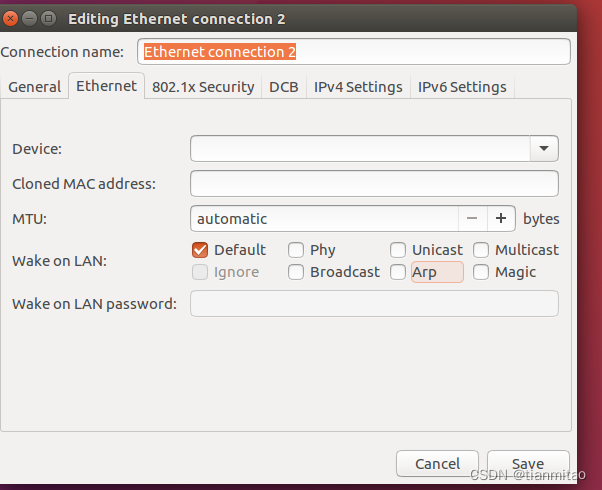This screenshot has width=602, height=490.
Task: Tick the Multicast checkbox
Action: (x=481, y=250)
